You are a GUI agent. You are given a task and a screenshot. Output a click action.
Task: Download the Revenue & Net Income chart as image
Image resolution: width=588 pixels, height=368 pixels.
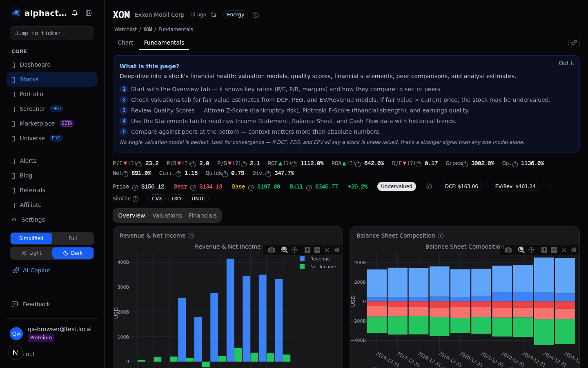pyautogui.click(x=271, y=250)
